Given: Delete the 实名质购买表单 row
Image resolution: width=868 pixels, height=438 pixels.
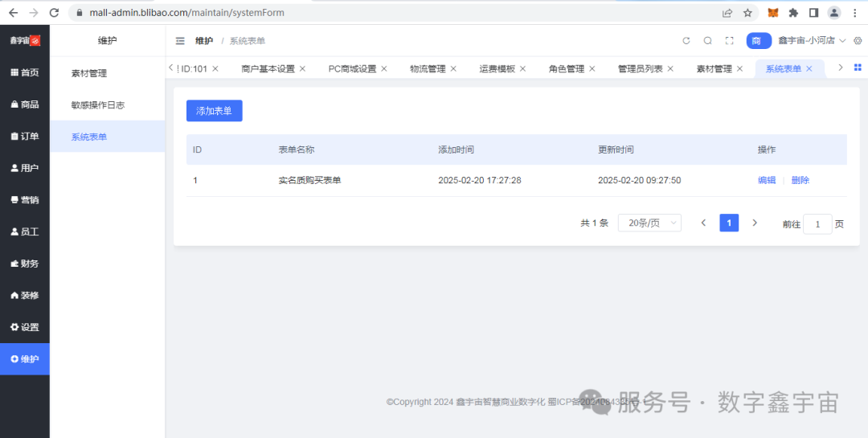Looking at the screenshot, I should click(800, 180).
